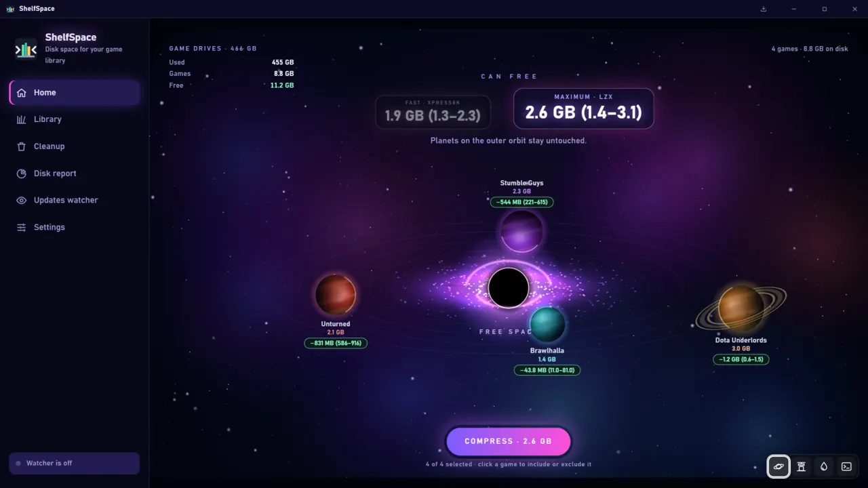Click the Stumble Guys savings badge

point(521,202)
